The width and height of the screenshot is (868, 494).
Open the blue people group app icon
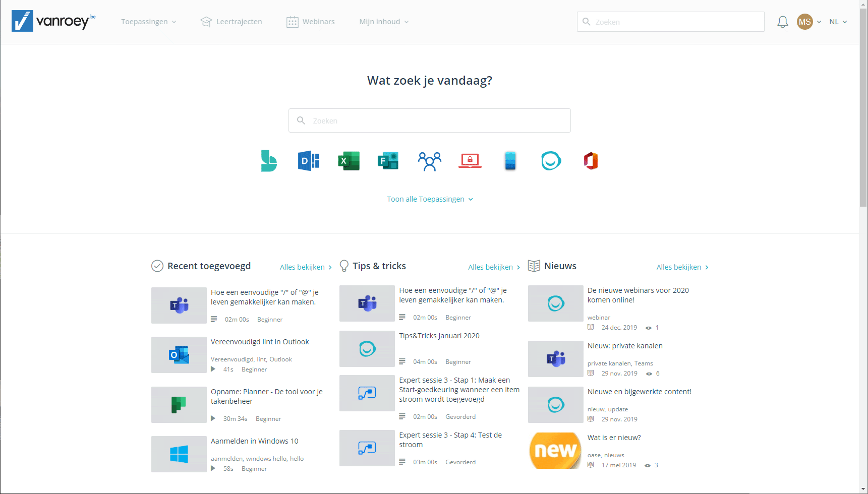430,161
